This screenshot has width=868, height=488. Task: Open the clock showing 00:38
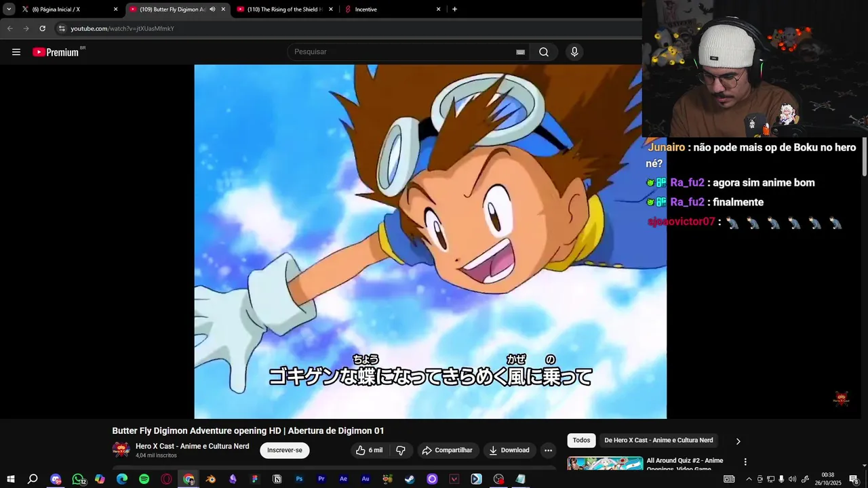(827, 479)
